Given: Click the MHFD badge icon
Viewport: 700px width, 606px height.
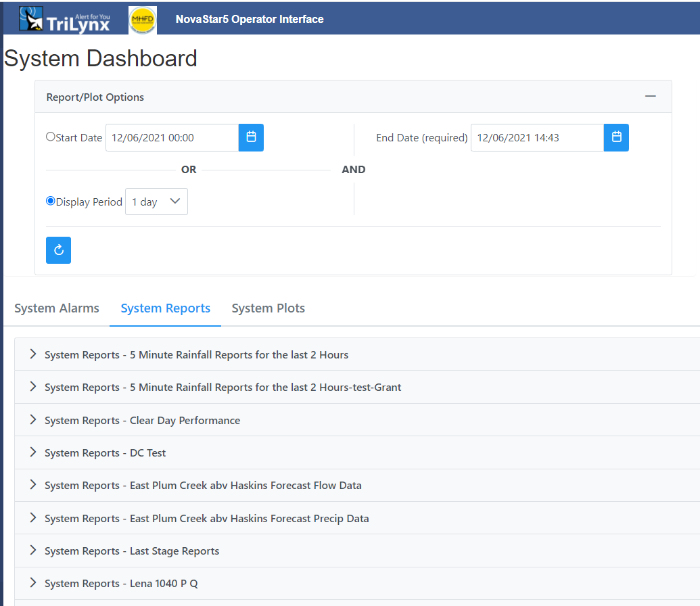Looking at the screenshot, I should (142, 20).
